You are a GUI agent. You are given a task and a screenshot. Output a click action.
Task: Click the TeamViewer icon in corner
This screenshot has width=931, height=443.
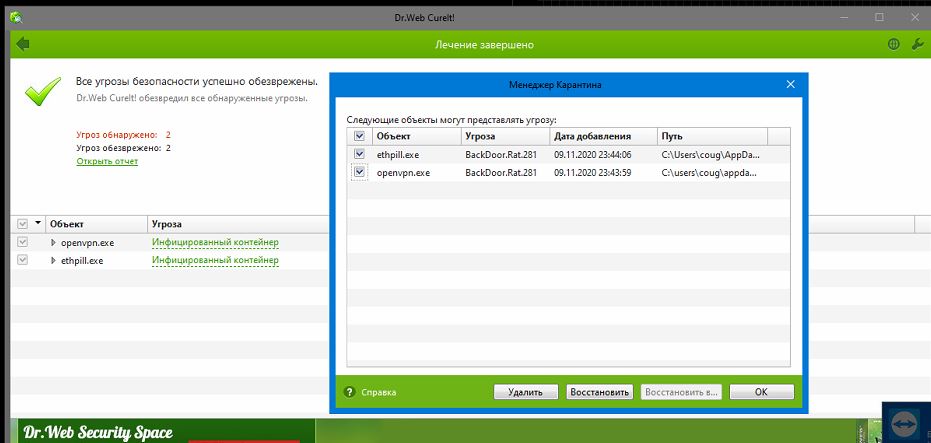click(905, 423)
